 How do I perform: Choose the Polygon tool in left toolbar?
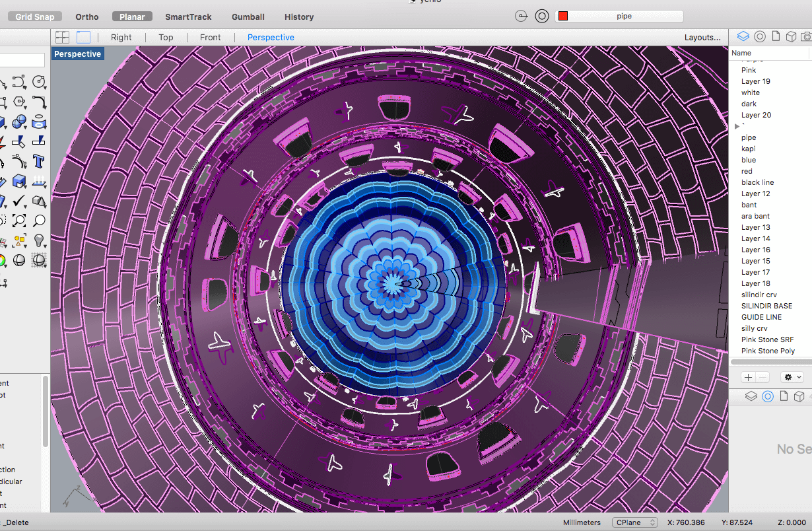[19, 102]
